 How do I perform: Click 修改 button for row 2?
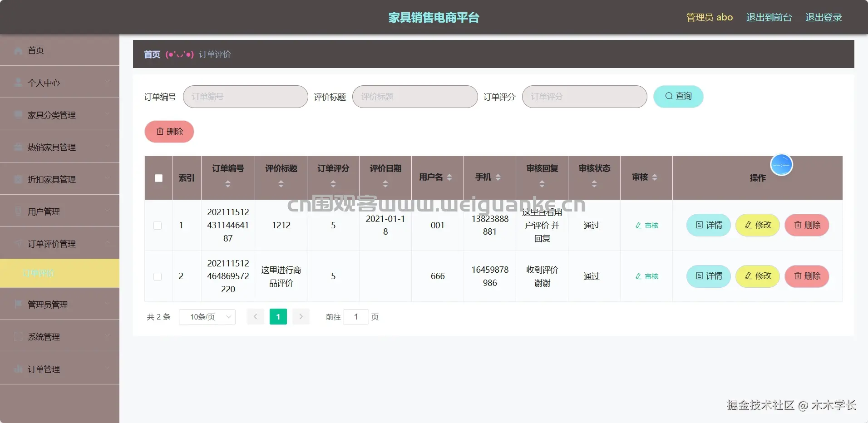tap(758, 276)
